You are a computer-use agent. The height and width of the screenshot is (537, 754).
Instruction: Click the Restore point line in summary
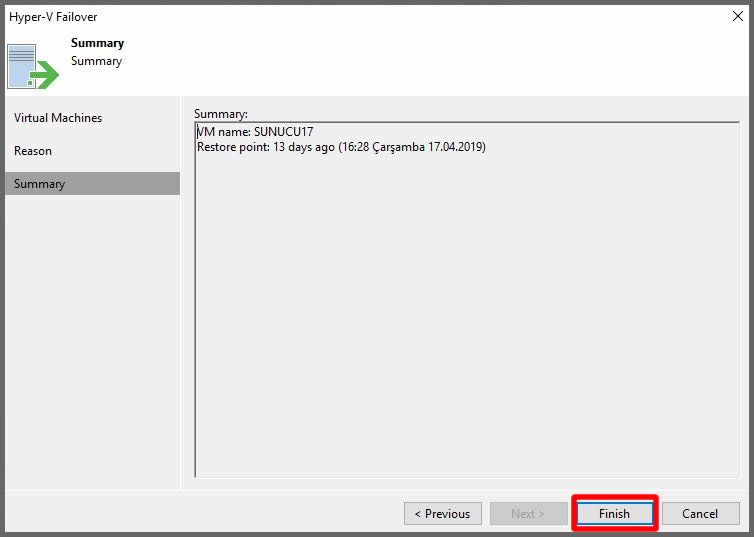(340, 147)
